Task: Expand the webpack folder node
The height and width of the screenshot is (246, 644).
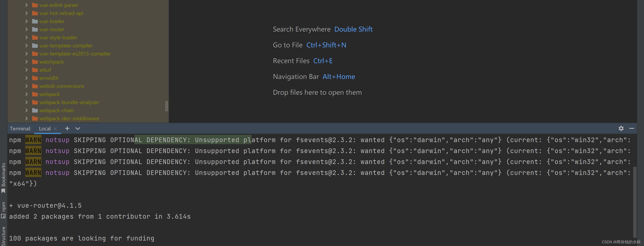Action: [x=26, y=94]
